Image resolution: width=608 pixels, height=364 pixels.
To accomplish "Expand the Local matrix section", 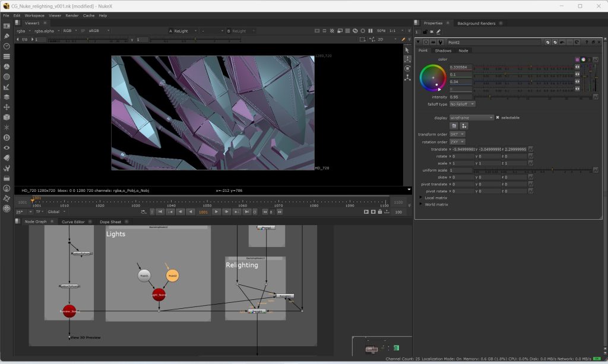I will 421,198.
